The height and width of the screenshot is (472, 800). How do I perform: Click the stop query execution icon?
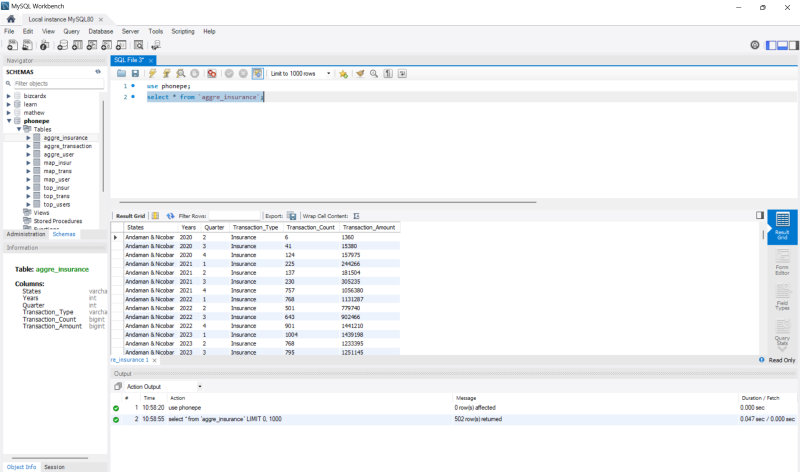click(194, 73)
